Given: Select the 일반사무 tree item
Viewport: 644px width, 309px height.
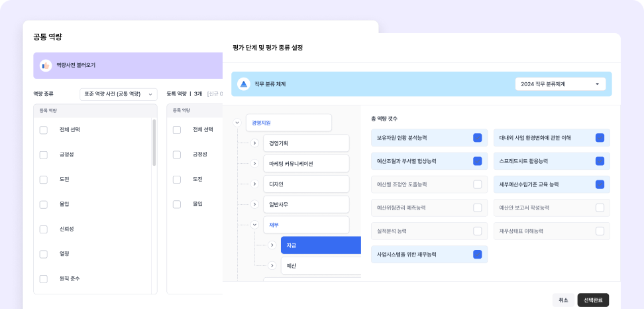Looking at the screenshot, I should [x=306, y=204].
